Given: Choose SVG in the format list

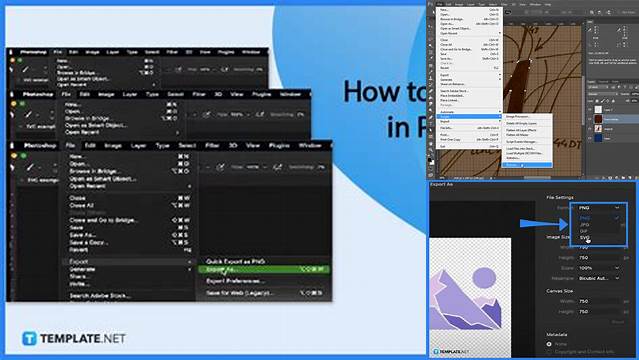Looking at the screenshot, I should tap(585, 237).
